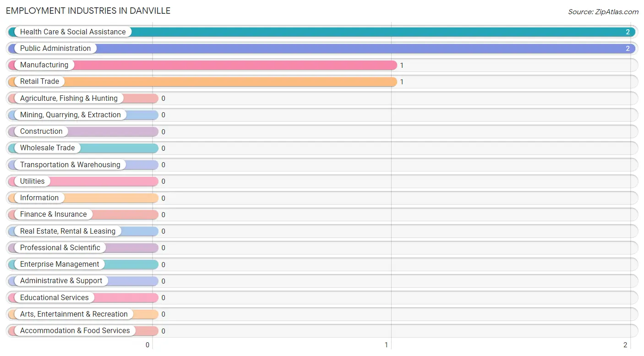
Task: Click the Manufacturing bar label
Action: (44, 65)
